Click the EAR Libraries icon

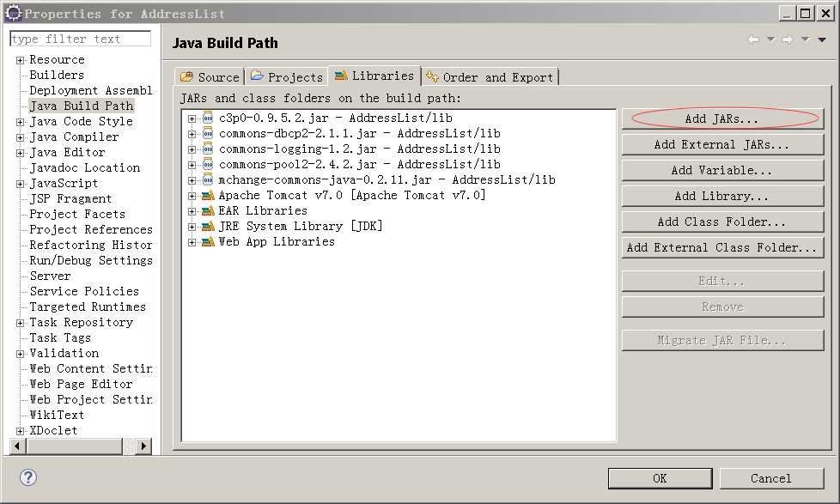click(x=208, y=211)
